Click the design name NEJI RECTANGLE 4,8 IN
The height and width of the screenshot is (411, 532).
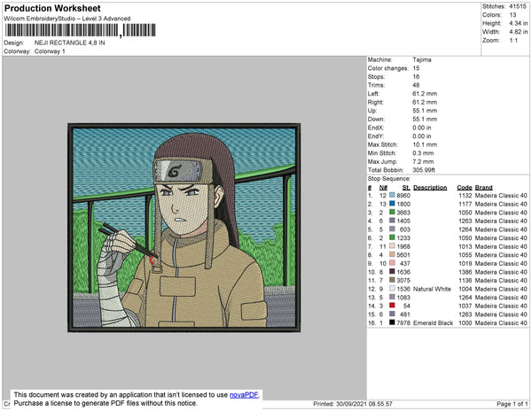[69, 43]
